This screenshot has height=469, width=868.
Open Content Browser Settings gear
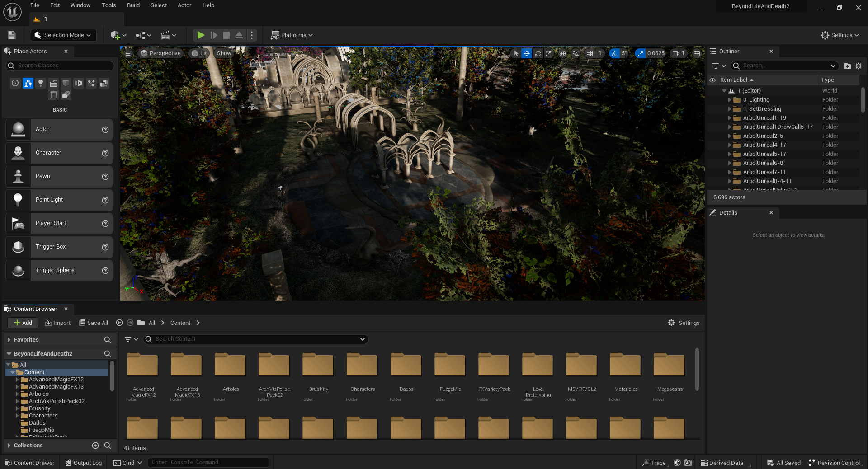tap(684, 323)
